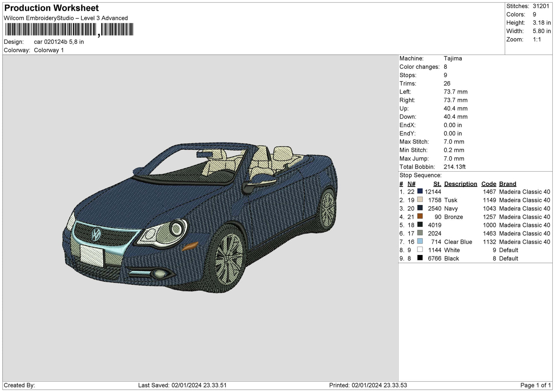Click the dark Navy swatch for stop 3
Screen dimensions: 555x392
[420, 208]
